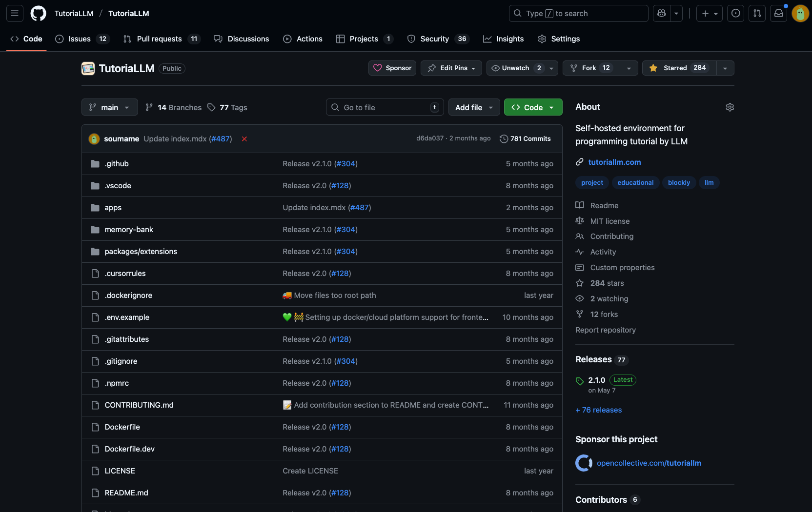Viewport: 812px width, 512px height.
Task: Click the memory-bank folder icon
Action: tap(95, 230)
